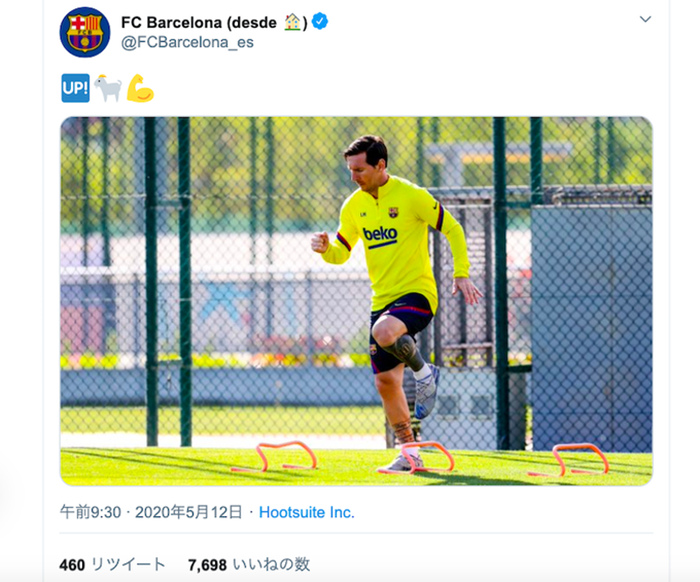Click the goat emoji in tweet
The image size is (700, 582).
pos(108,88)
